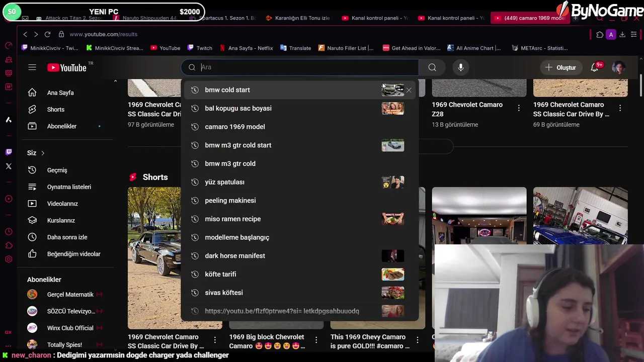The image size is (644, 362).
Task: Click the youtu.be link history suggestion
Action: pyautogui.click(x=300, y=311)
